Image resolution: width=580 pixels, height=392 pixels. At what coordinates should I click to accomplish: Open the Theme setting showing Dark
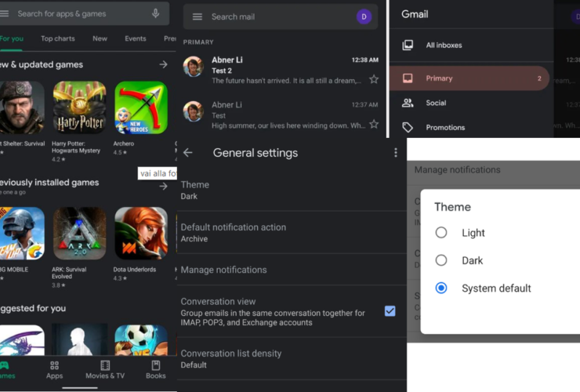292,191
